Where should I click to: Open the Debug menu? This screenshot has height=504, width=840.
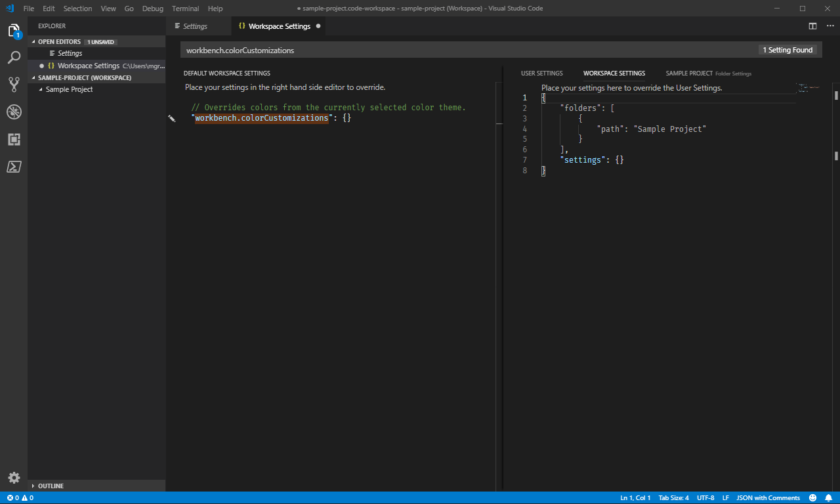153,9
